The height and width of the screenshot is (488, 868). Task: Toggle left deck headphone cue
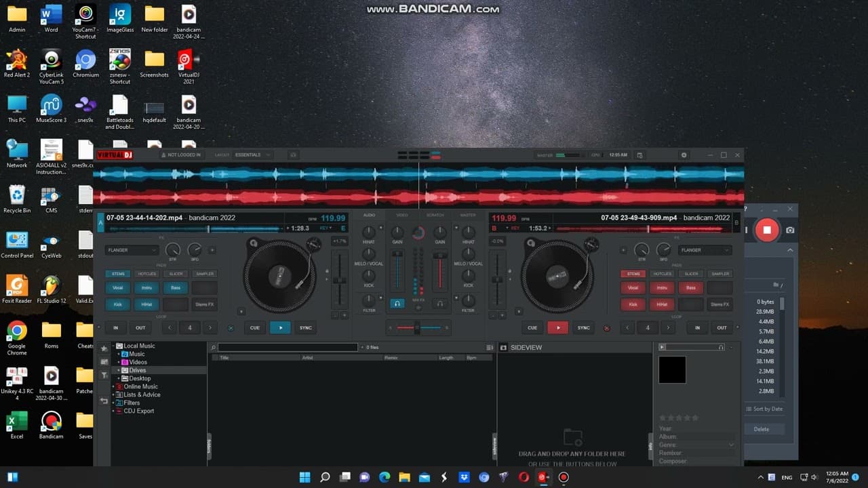click(397, 304)
